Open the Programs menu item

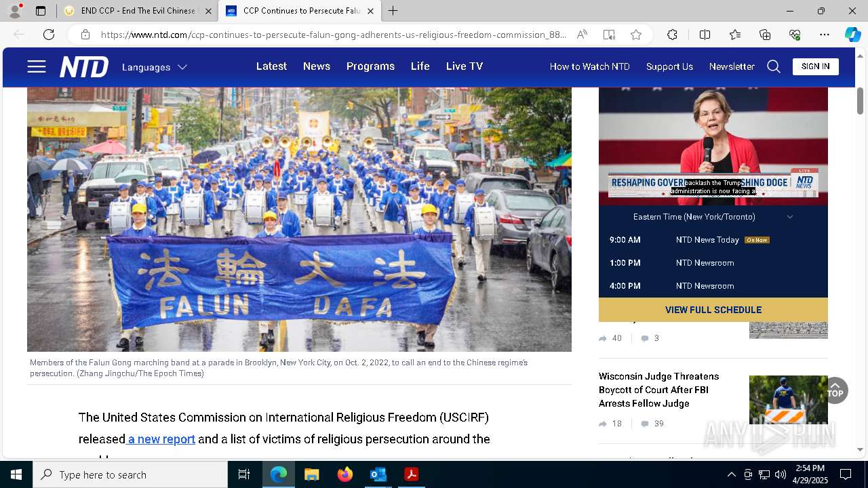(370, 66)
